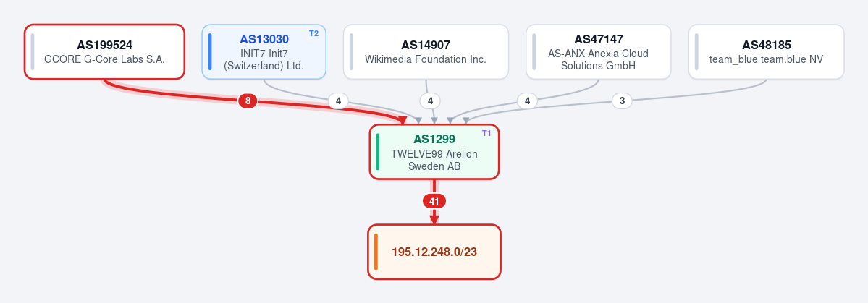Click the 3 badge on team.blue edge

coord(622,101)
